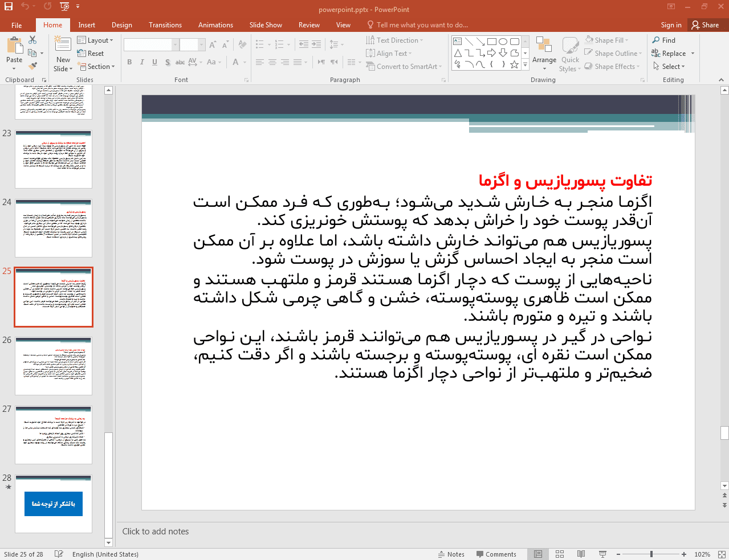Click the Reset slide button
The height and width of the screenshot is (560, 729).
(x=91, y=54)
